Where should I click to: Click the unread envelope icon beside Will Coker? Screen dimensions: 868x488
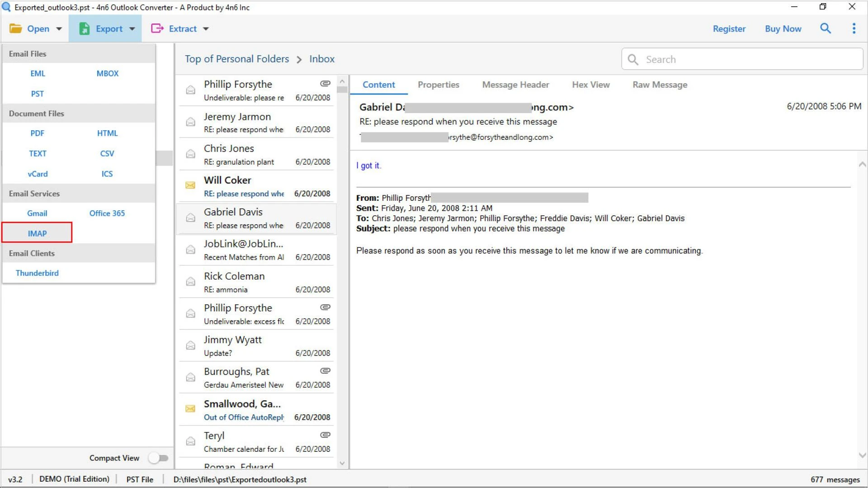(190, 185)
